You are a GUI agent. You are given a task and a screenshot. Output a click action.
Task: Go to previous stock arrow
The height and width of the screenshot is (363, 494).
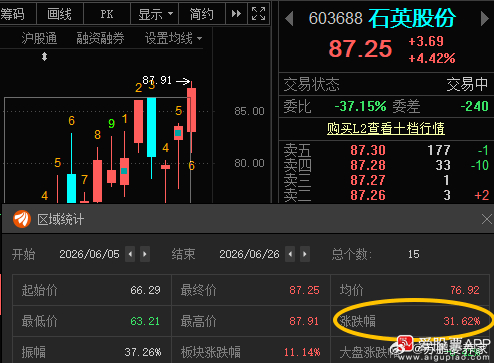click(289, 19)
